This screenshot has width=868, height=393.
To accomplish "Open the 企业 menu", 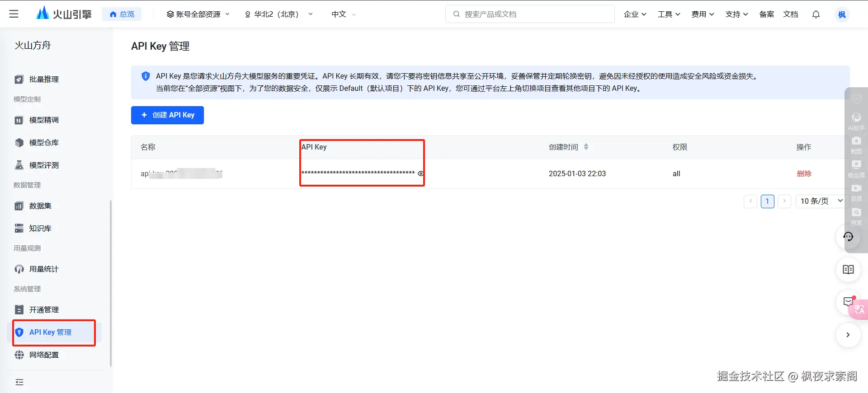I will 635,14.
